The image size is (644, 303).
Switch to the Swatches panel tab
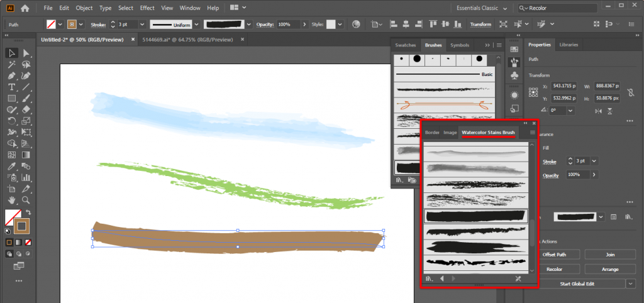(x=405, y=45)
